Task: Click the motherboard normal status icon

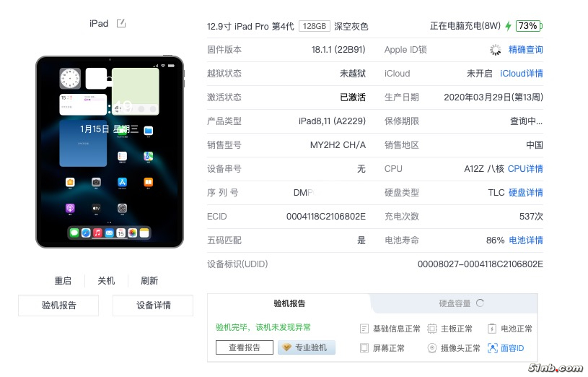Action: [x=432, y=329]
